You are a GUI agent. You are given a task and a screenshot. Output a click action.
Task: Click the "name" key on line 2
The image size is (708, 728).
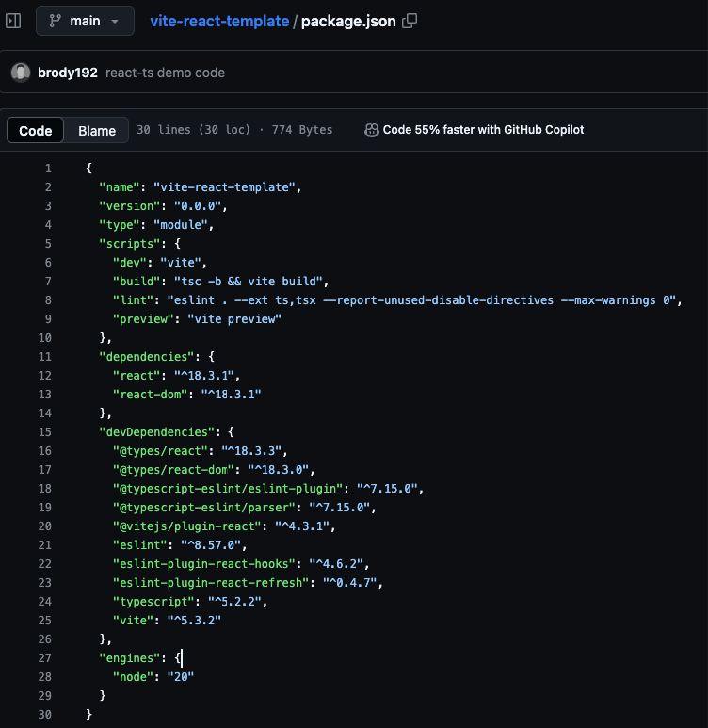pos(120,187)
